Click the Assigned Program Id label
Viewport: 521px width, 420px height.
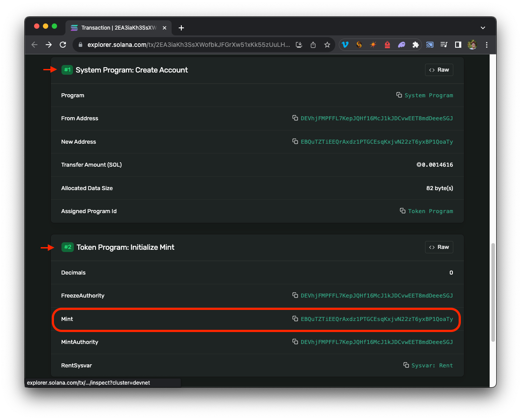[89, 211]
